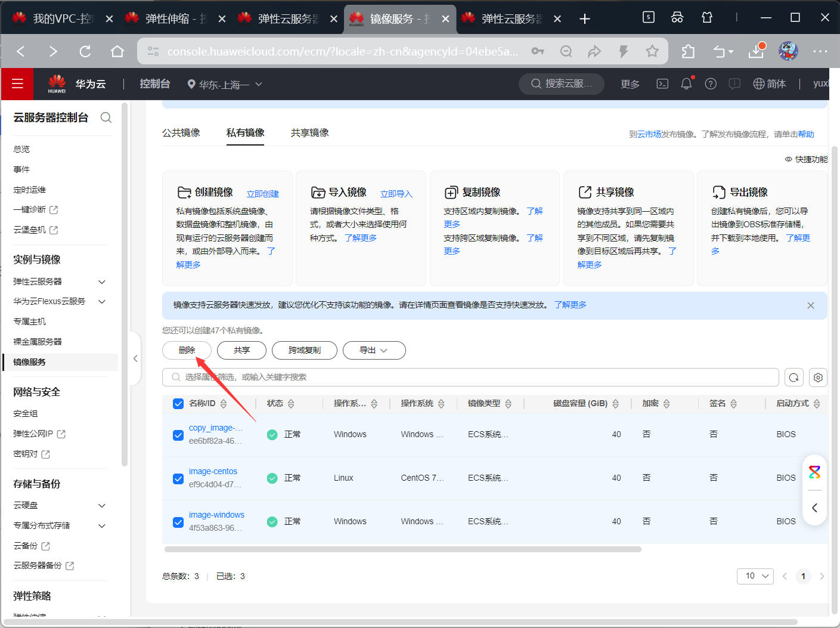The width and height of the screenshot is (840, 628).
Task: Open the 简体 language selector
Action: coord(770,84)
